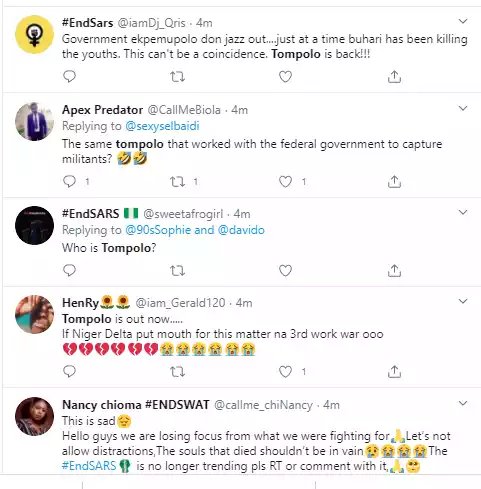481x489 pixels.
Task: Open options chevron on iamDj_Qris tweet
Action: (x=463, y=21)
